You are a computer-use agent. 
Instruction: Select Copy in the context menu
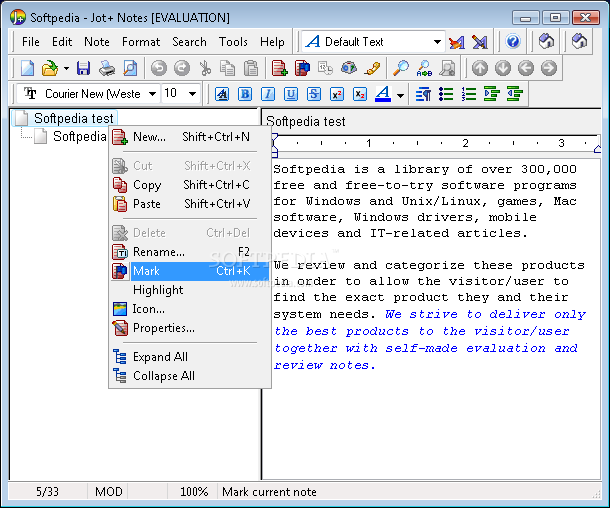pyautogui.click(x=190, y=185)
